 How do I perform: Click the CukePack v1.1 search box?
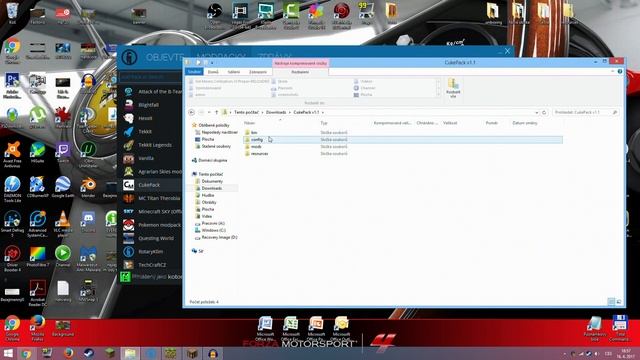click(586, 112)
